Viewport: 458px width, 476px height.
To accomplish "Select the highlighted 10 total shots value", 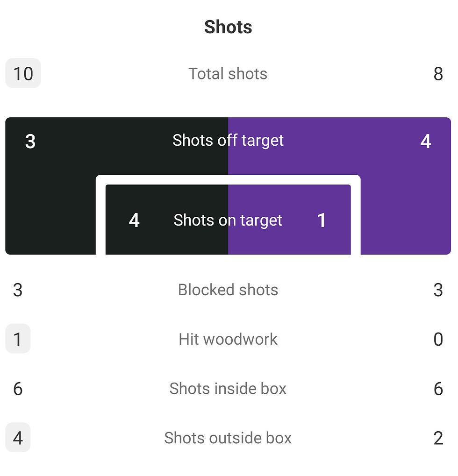I will tap(23, 73).
